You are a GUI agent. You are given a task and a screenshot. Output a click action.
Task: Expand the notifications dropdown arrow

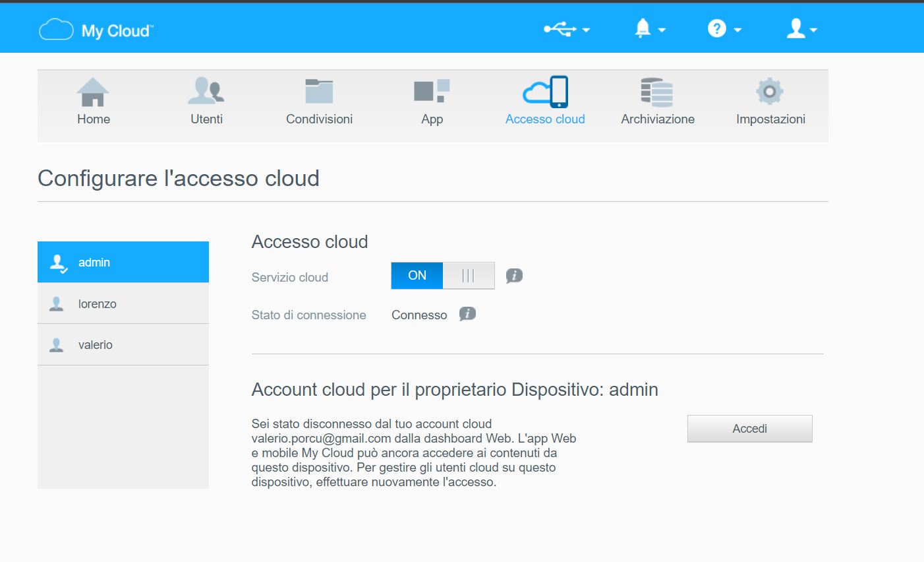click(662, 30)
